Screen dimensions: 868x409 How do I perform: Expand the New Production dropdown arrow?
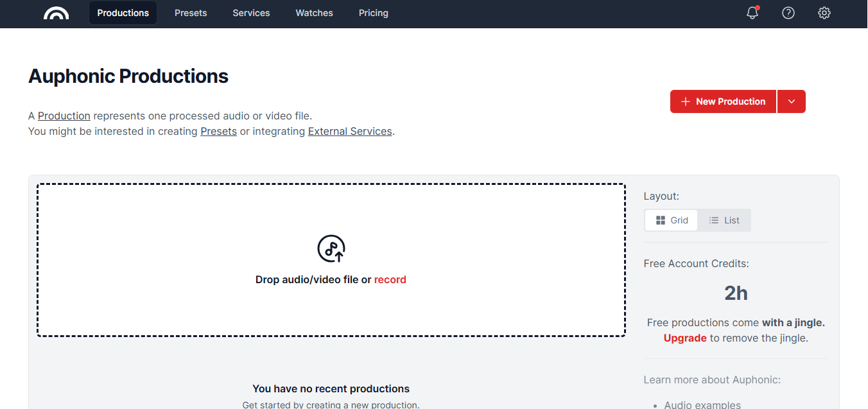[792, 101]
